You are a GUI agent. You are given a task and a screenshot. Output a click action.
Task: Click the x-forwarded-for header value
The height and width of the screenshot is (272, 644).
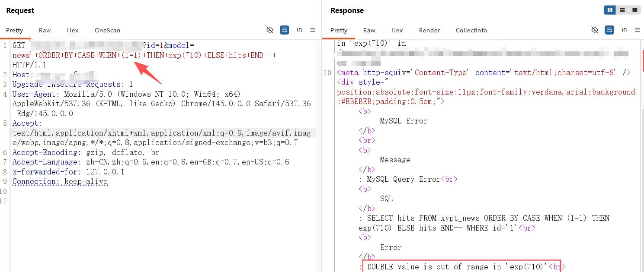coord(105,172)
